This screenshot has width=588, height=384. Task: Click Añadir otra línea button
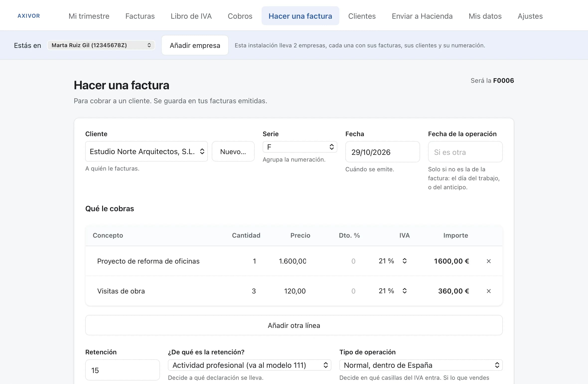click(294, 325)
